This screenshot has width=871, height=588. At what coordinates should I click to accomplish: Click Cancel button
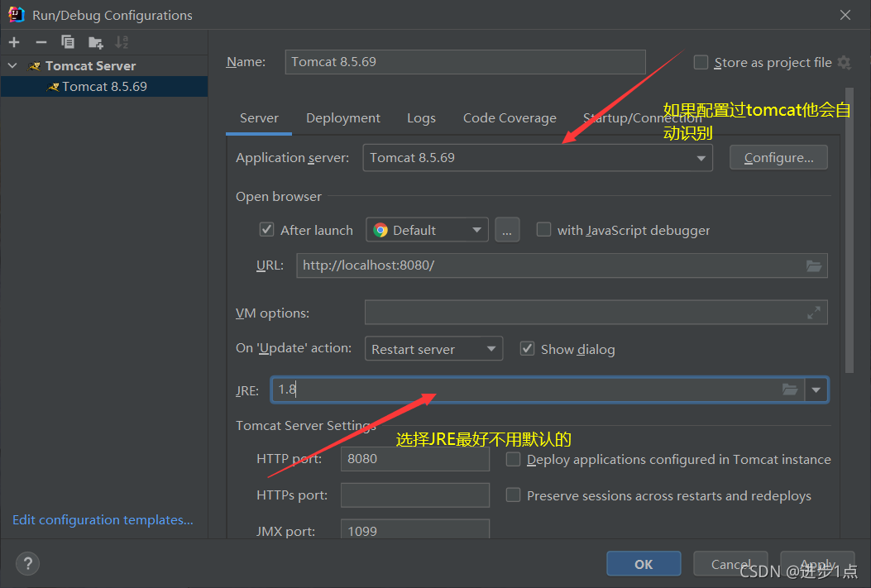730,564
